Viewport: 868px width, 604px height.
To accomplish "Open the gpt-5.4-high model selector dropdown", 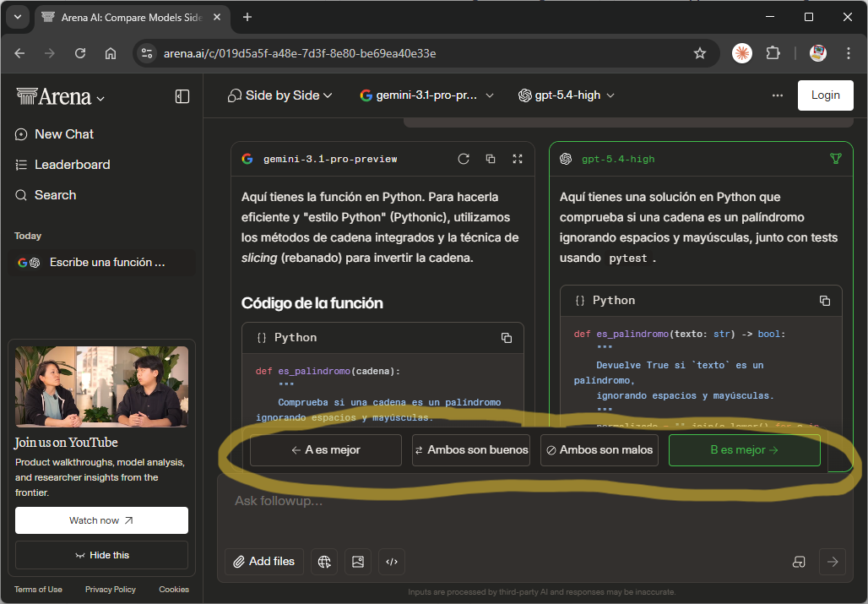I will pyautogui.click(x=567, y=95).
